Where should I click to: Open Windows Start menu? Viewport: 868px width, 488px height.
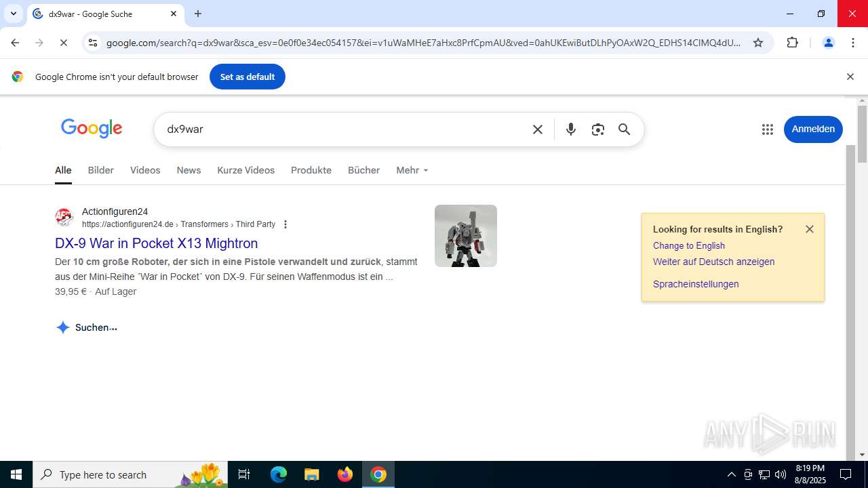[16, 474]
